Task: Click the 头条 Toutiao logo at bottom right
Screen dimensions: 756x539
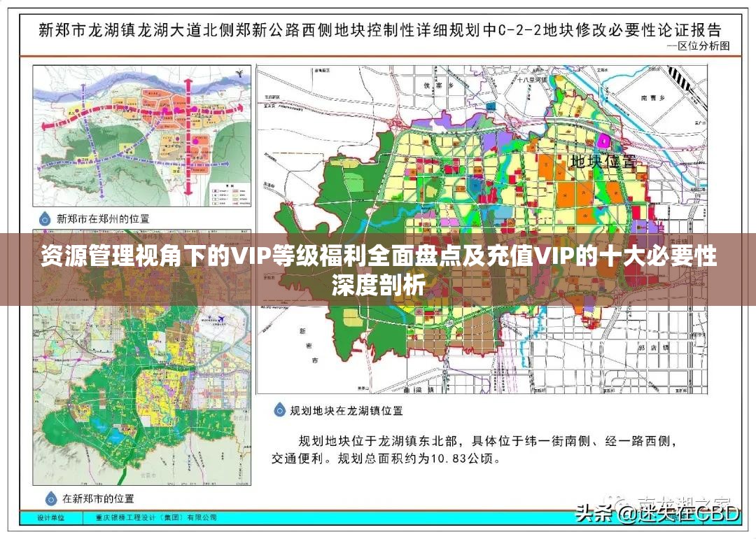Action: 595,514
